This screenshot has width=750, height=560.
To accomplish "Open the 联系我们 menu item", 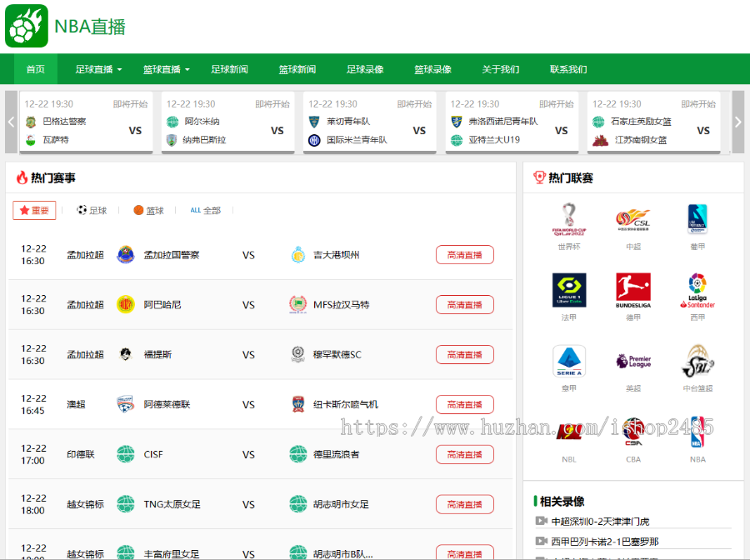I will tap(568, 69).
